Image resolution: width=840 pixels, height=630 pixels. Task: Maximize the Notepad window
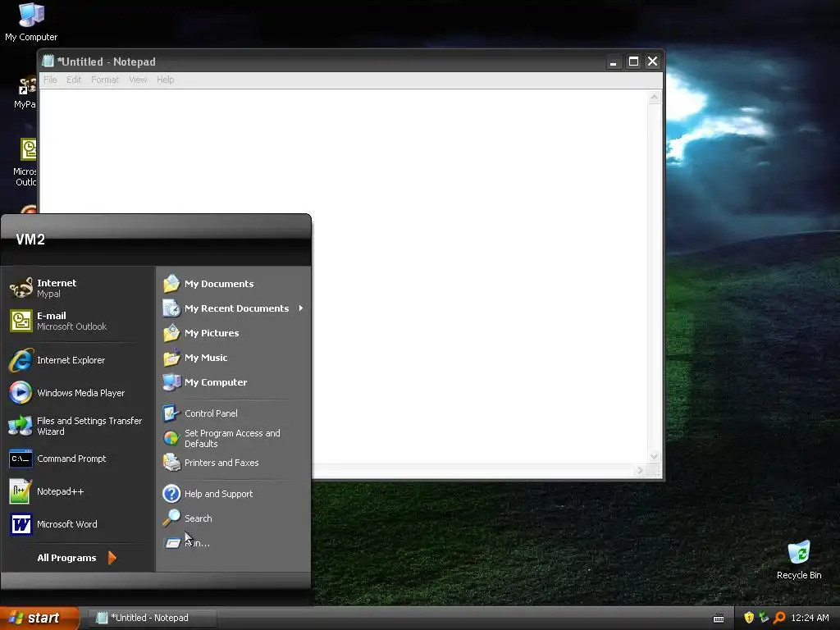633,62
